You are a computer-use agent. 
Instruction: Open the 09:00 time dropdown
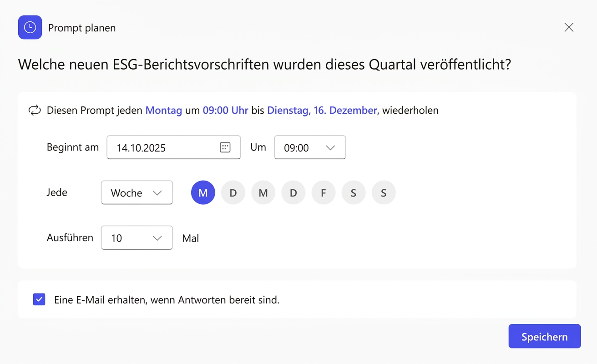(310, 147)
